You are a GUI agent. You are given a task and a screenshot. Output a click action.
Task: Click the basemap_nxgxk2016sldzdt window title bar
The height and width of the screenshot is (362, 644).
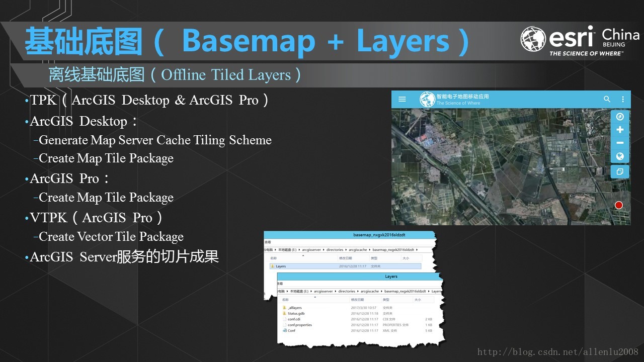coord(350,235)
